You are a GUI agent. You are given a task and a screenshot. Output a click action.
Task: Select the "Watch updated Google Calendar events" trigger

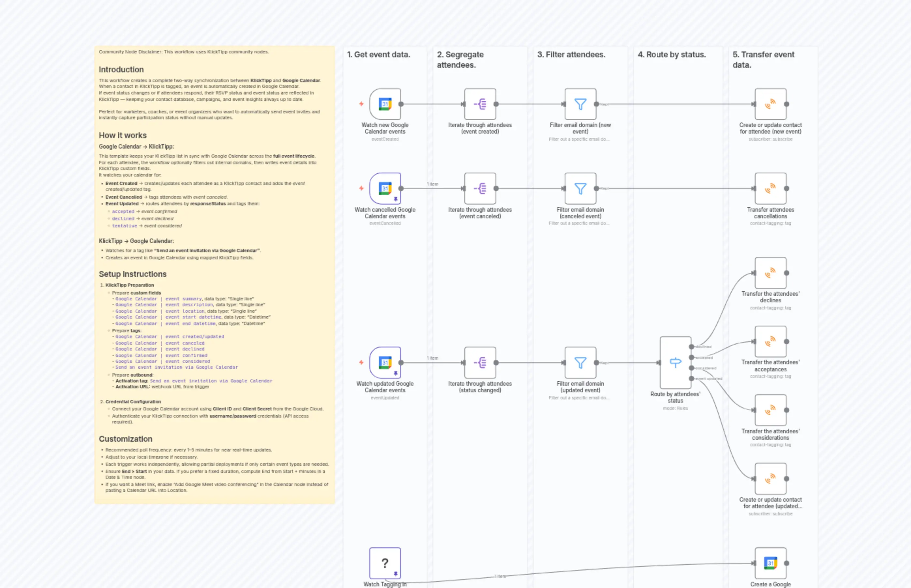coord(385,362)
